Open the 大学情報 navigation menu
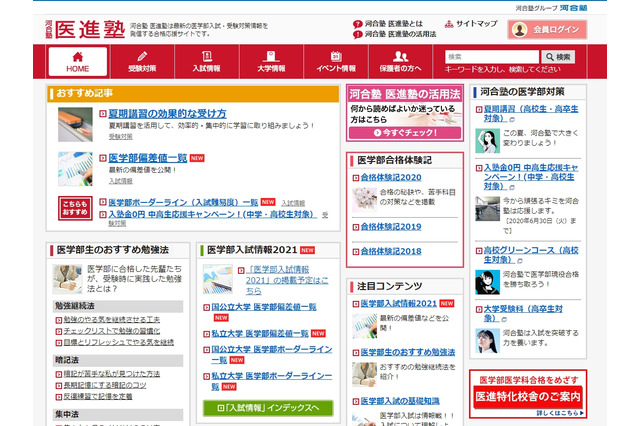Image resolution: width=640 pixels, height=426 pixels. click(271, 61)
